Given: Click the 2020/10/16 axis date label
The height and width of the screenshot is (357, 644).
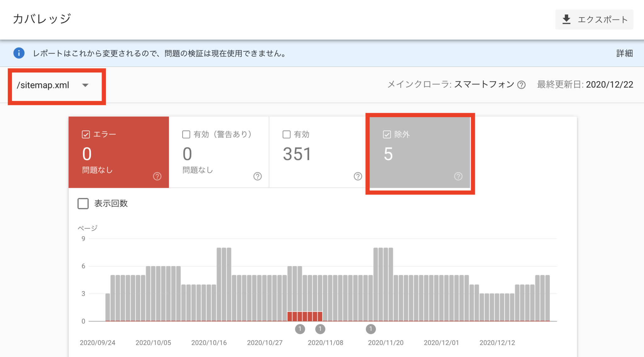Looking at the screenshot, I should (x=209, y=343).
